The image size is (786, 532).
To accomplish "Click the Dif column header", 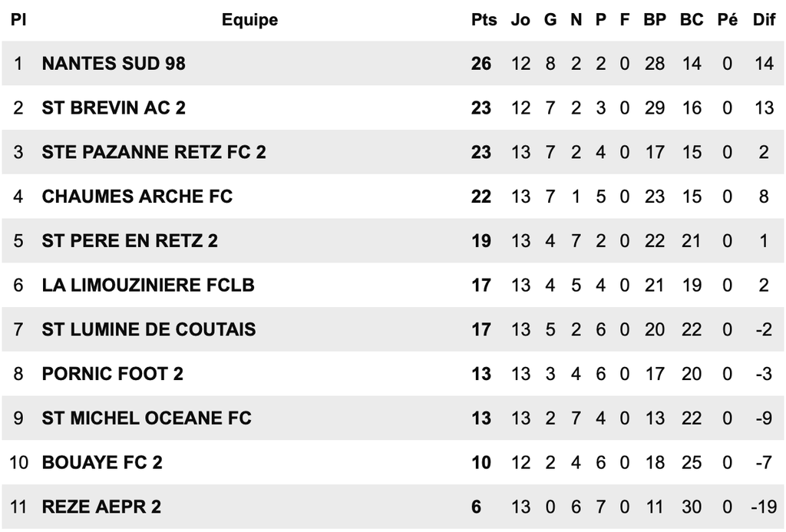I will pos(764,19).
